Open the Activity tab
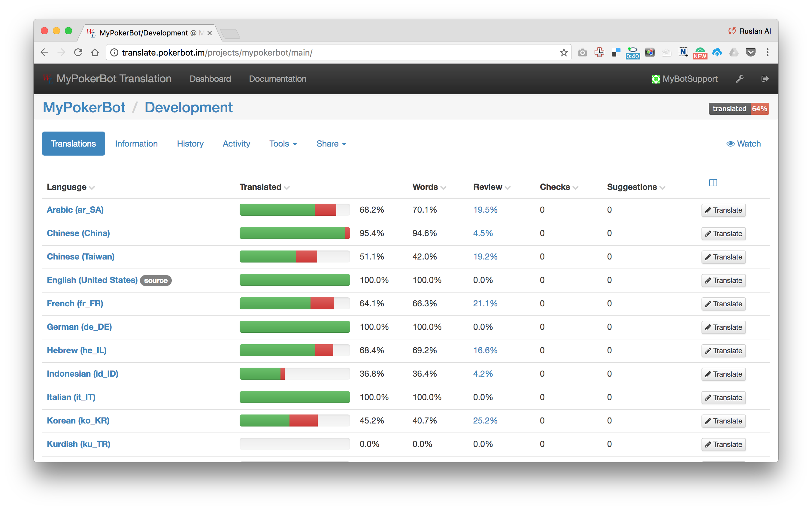This screenshot has height=510, width=812. click(x=236, y=144)
